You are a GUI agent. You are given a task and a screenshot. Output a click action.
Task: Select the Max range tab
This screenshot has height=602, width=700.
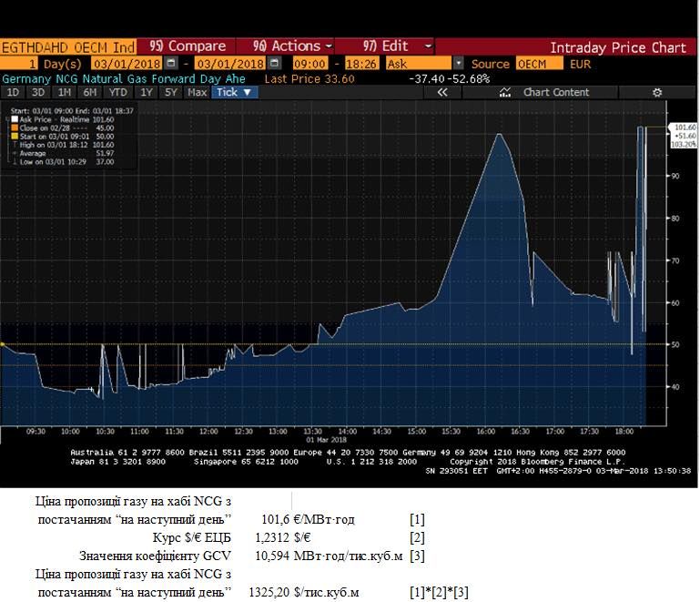coord(197,93)
